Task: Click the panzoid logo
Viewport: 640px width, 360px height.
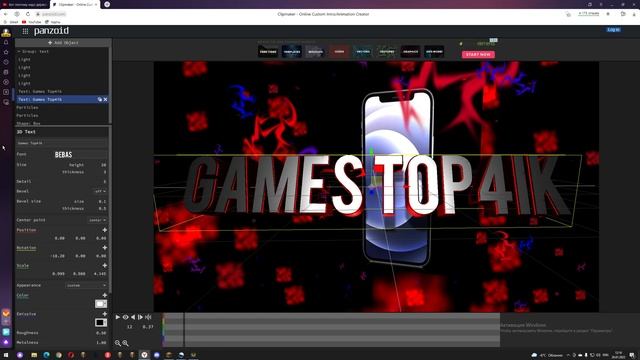Action: coord(51,31)
